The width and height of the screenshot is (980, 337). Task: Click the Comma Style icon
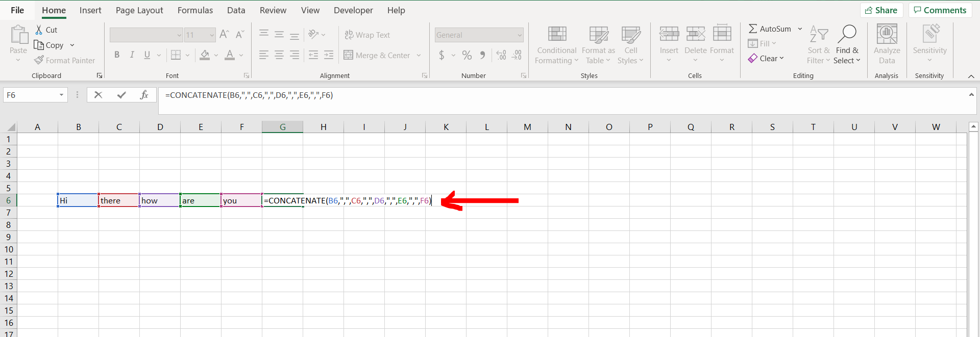click(x=482, y=55)
